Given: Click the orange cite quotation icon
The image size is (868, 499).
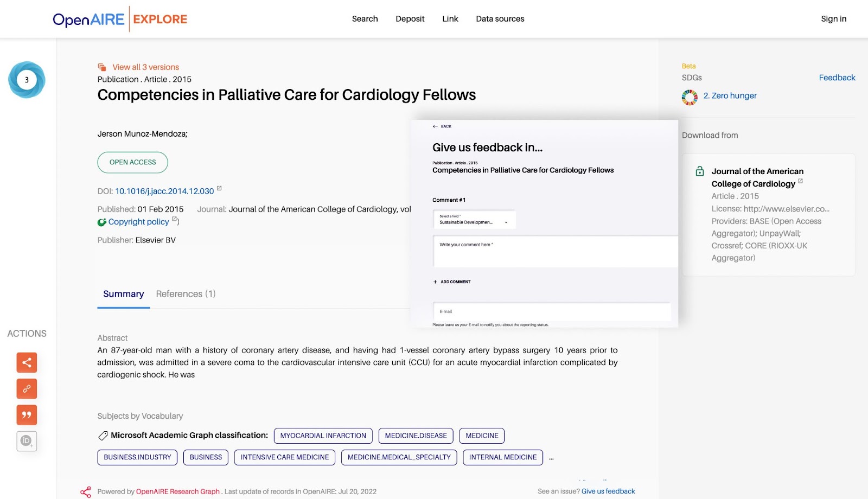Looking at the screenshot, I should [x=27, y=415].
